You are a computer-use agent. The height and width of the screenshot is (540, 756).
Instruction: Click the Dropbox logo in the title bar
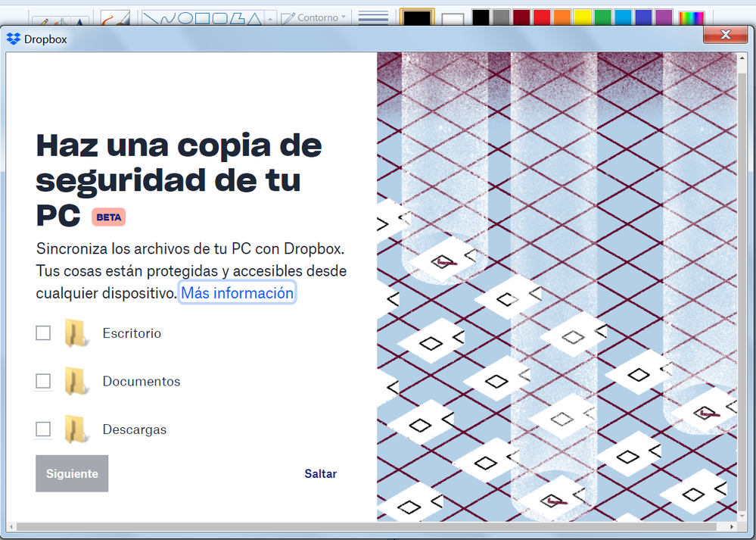tap(14, 39)
